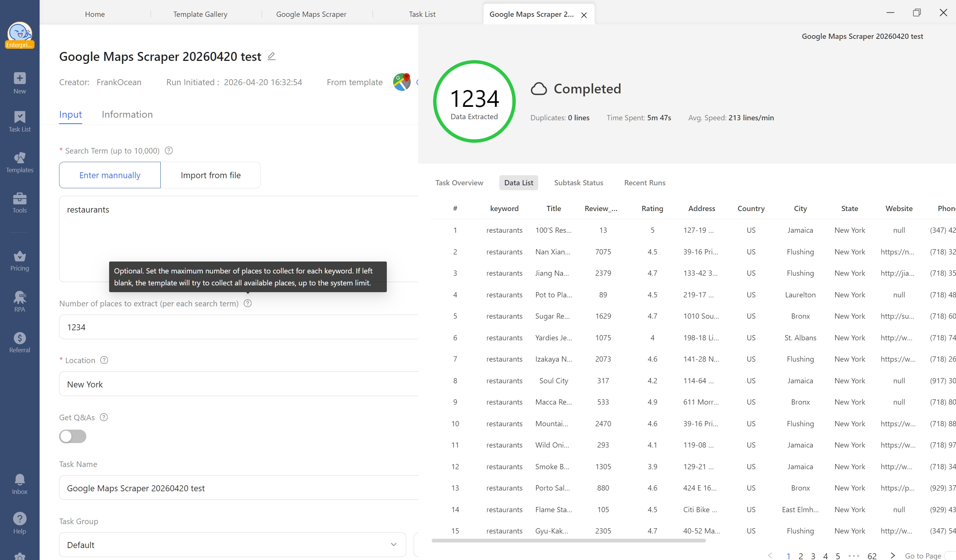Click address cell 'Citi Bike ...'
Viewport: 956px width, 560px height.
pyautogui.click(x=700, y=510)
